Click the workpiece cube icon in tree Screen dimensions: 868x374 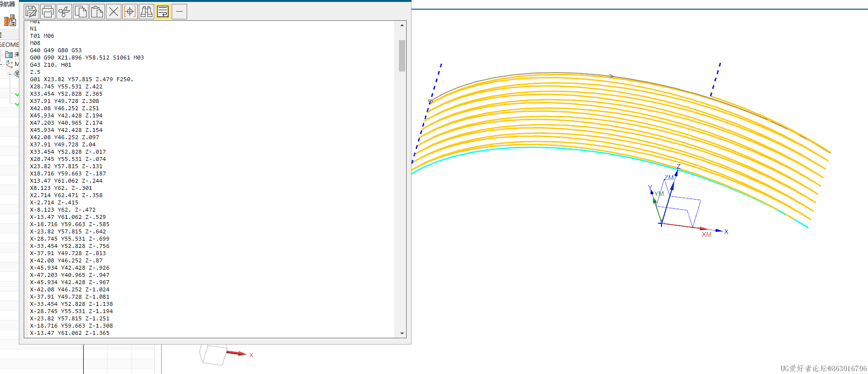coord(17,74)
